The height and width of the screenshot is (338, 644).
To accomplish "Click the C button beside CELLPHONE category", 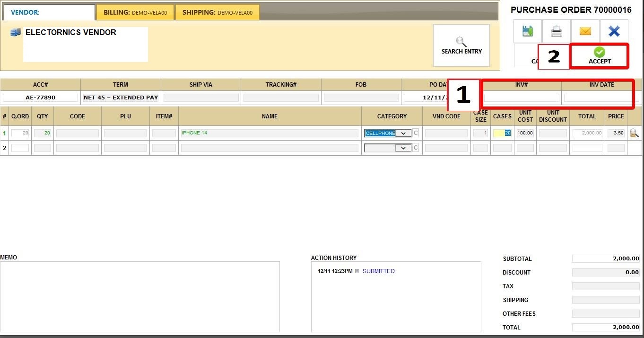I will [x=416, y=133].
